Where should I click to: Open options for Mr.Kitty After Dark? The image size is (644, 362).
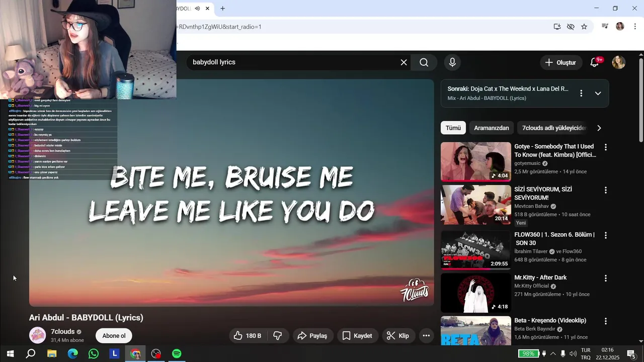[606, 278]
